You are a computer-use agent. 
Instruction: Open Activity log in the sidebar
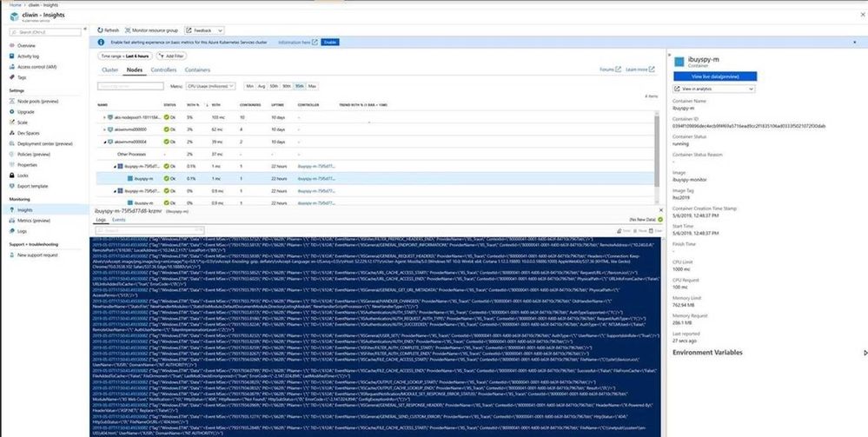(x=28, y=56)
